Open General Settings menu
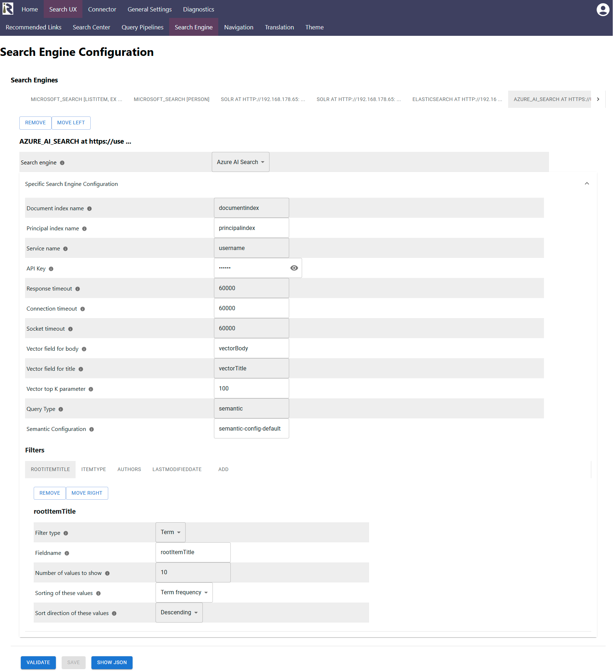 pos(150,9)
